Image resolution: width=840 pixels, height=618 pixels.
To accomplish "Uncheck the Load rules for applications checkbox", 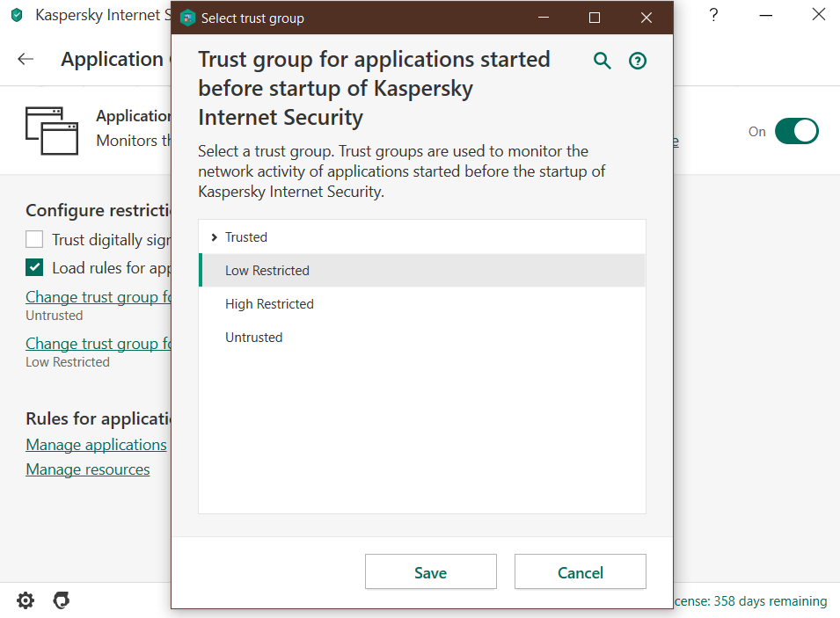I will (x=34, y=267).
